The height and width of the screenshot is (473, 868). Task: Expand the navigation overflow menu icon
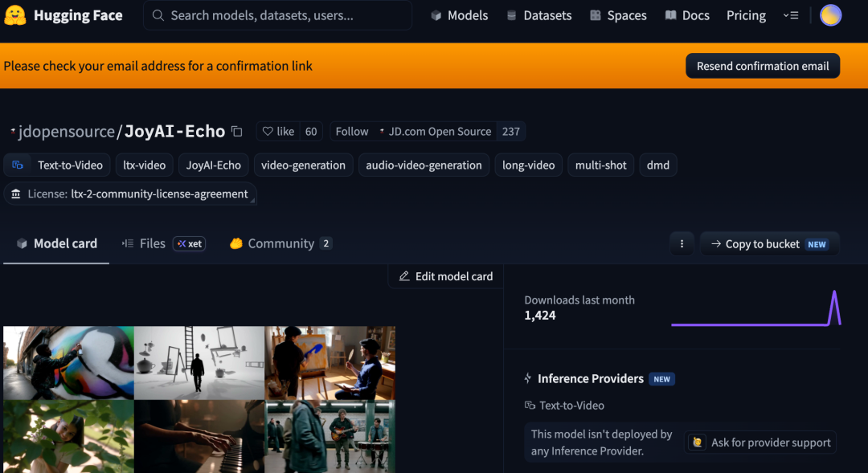(791, 15)
